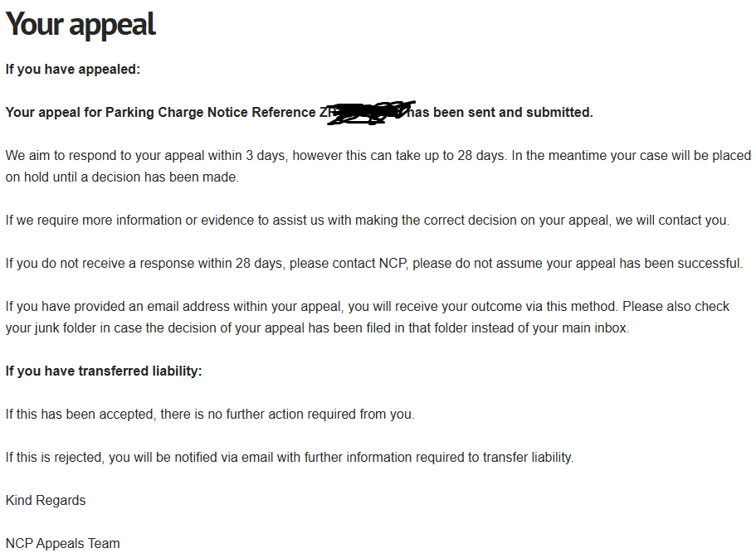Click the "Your appeal" page heading

tap(80, 25)
